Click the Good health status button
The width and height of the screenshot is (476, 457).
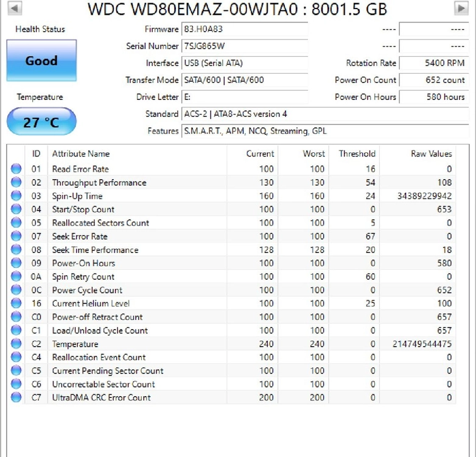41,60
